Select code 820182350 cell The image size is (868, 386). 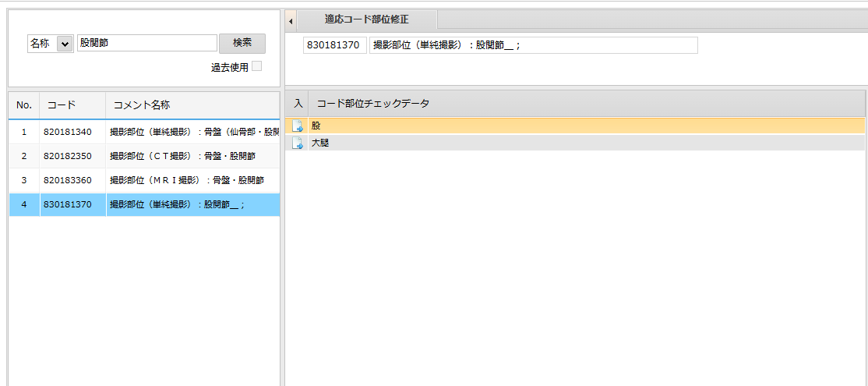coord(72,156)
